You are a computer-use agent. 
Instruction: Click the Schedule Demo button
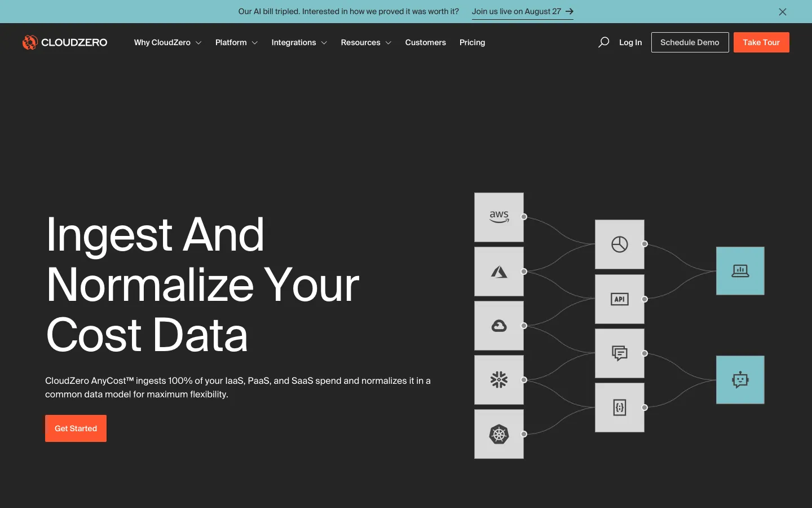690,42
